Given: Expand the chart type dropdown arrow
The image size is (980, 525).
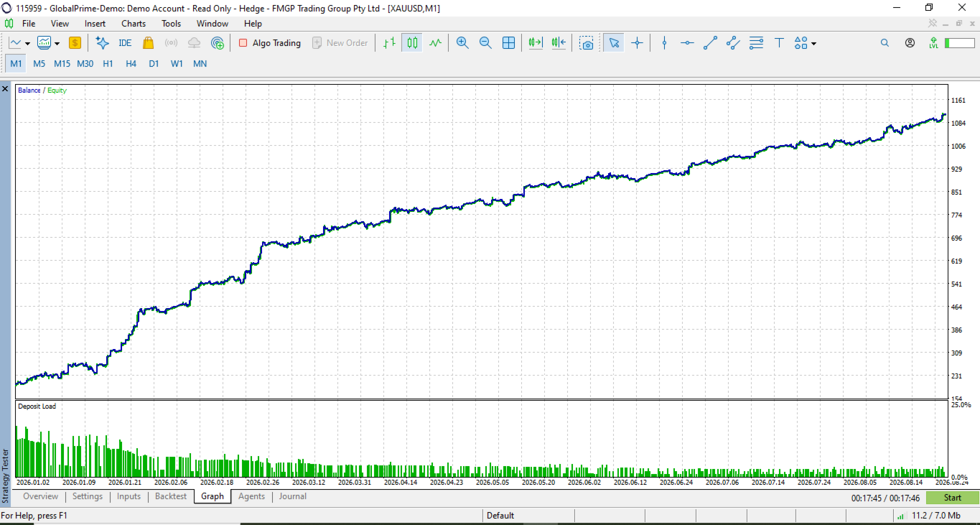Looking at the screenshot, I should (x=27, y=44).
